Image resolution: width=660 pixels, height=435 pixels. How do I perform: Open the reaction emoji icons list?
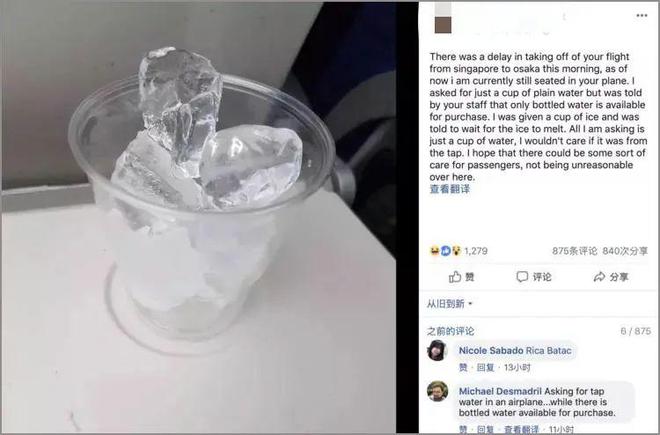(445, 251)
